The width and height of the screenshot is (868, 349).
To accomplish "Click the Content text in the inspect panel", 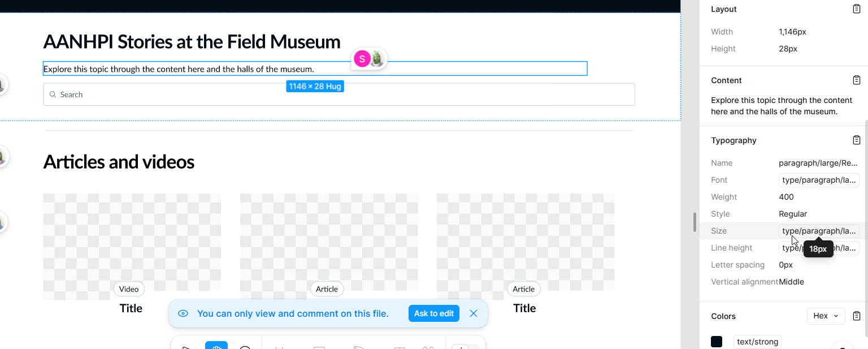I will [782, 106].
